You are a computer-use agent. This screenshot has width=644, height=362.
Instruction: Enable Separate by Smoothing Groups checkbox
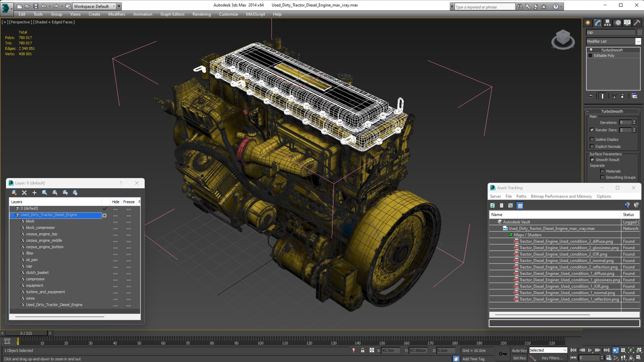coord(602,177)
